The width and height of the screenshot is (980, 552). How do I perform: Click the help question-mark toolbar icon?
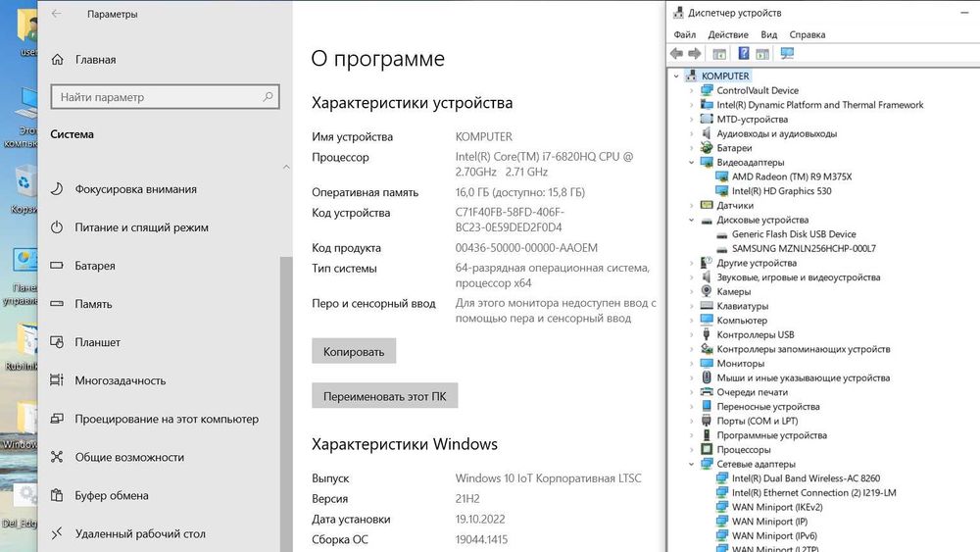tap(743, 54)
